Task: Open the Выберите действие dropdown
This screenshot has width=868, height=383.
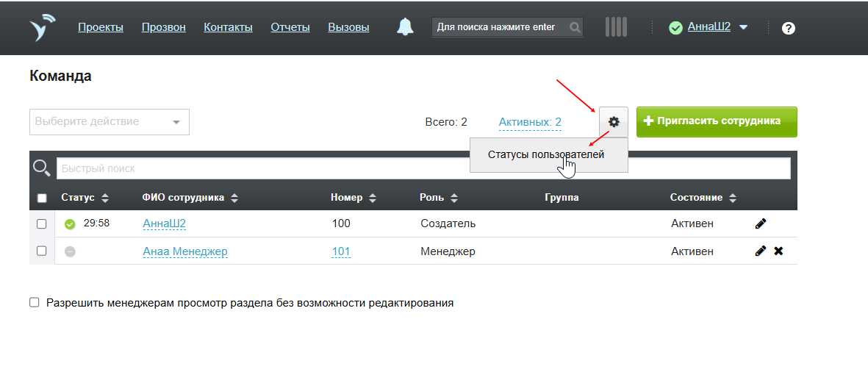Action: click(109, 122)
